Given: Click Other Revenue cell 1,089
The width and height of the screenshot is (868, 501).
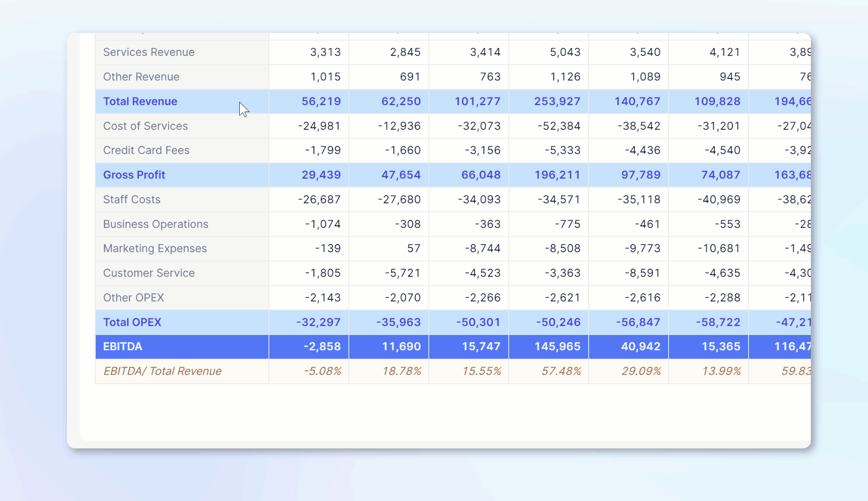Looking at the screenshot, I should (629, 77).
